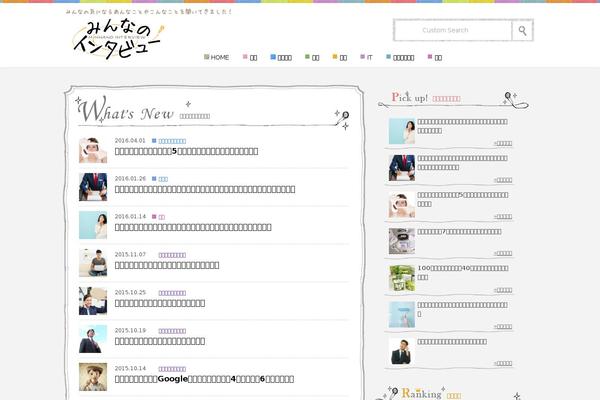Open the What's New thumbnail dated 2015.10.25
600x400 pixels.
[93, 301]
